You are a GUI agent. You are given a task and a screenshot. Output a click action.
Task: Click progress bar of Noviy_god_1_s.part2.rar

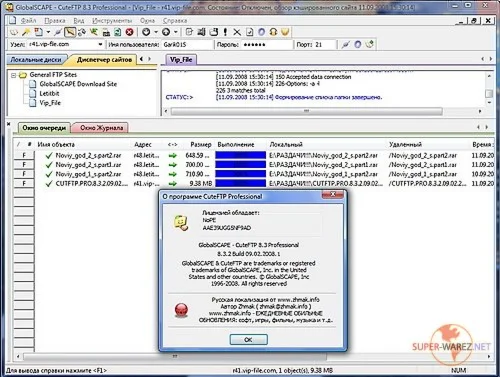(x=240, y=174)
